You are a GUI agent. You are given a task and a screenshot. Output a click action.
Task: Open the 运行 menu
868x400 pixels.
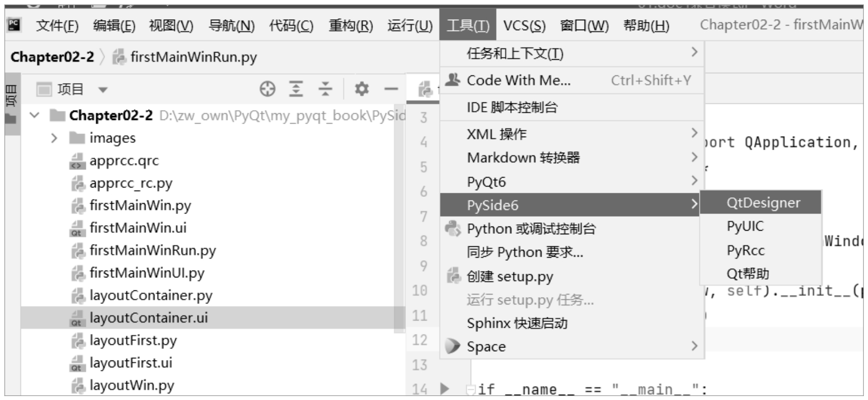tap(410, 25)
